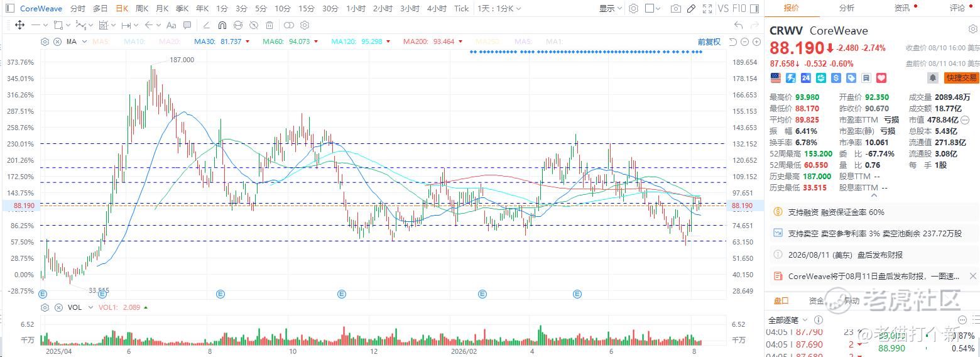The image size is (980, 357).
Task: Toggle drawings sync across periods
Action: [x=237, y=25]
